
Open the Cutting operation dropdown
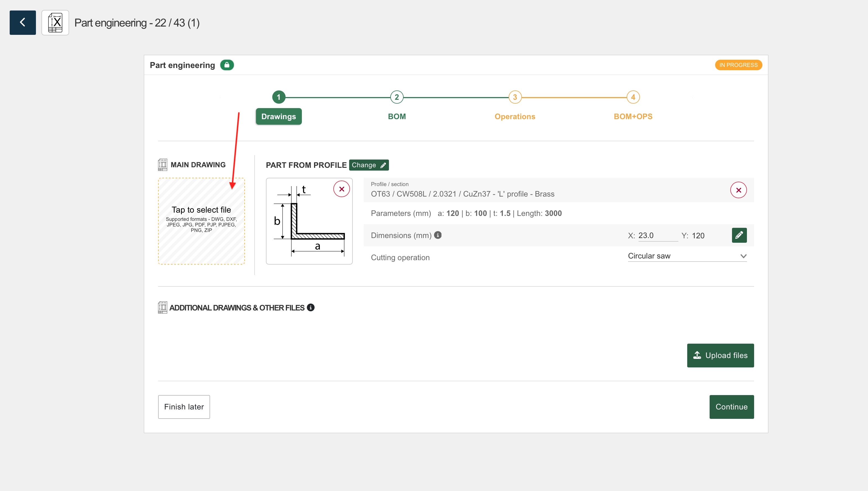(687, 256)
